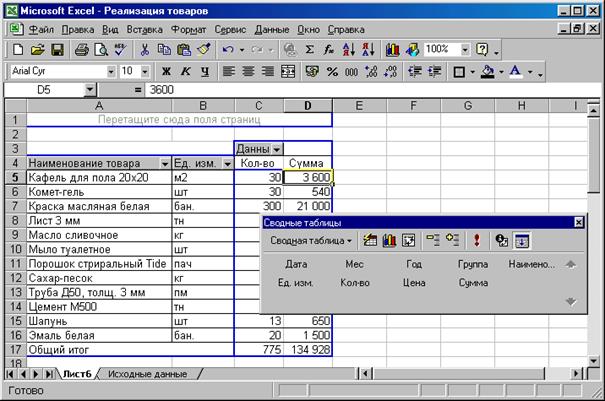Open the 'Данные' menu in the menu bar
The width and height of the screenshot is (605, 401).
tap(271, 30)
